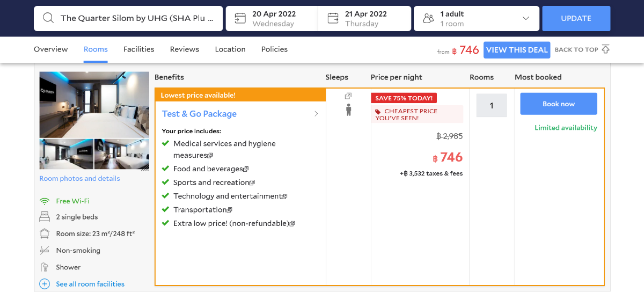
Task: Open the check-out calendar icon
Action: pyautogui.click(x=333, y=18)
